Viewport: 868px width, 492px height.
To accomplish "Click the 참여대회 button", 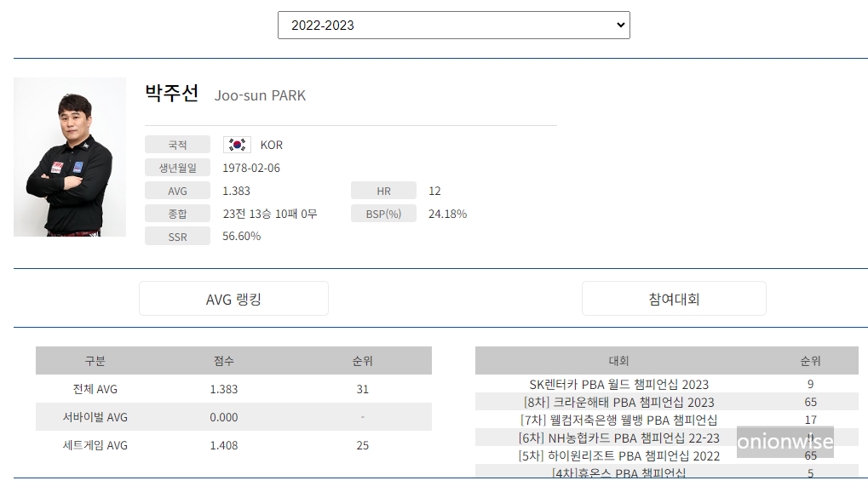I will click(x=673, y=298).
